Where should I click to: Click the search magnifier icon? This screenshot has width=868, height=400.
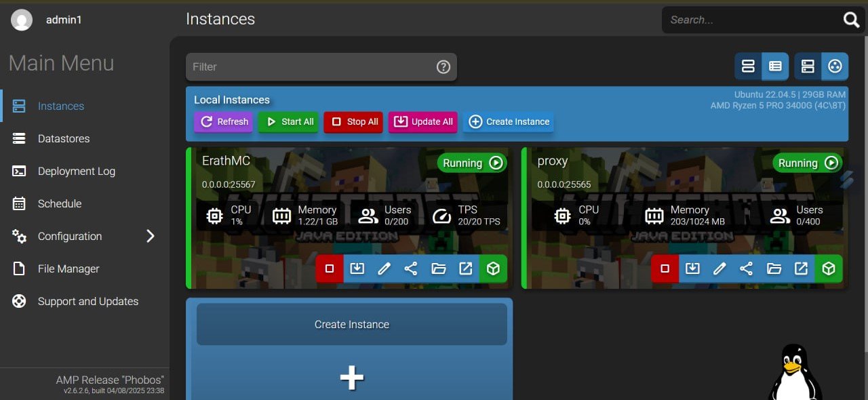click(x=851, y=20)
